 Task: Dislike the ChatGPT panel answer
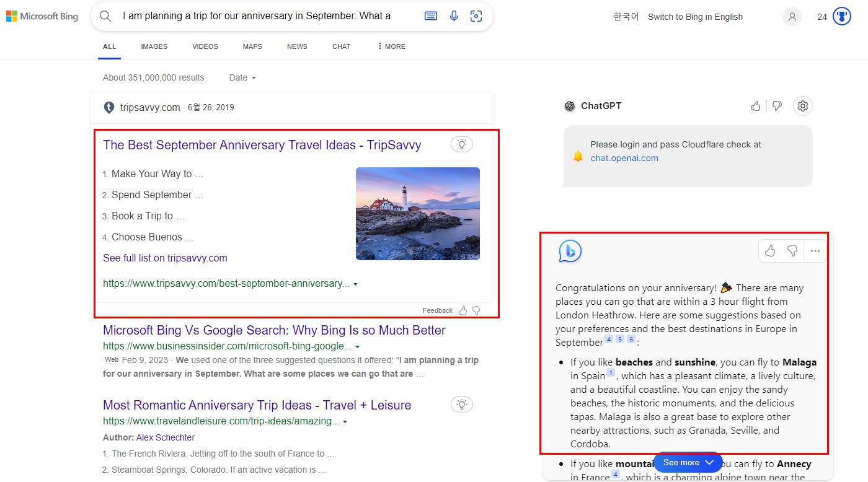777,106
